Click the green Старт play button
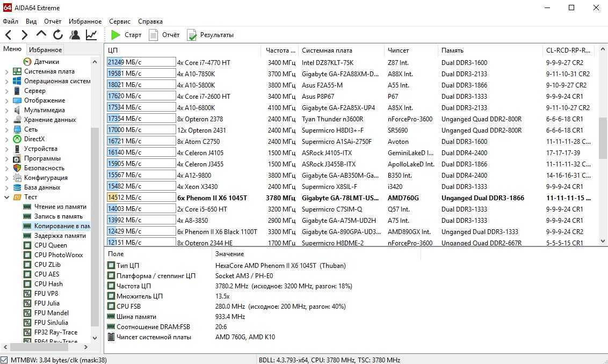 (x=126, y=35)
